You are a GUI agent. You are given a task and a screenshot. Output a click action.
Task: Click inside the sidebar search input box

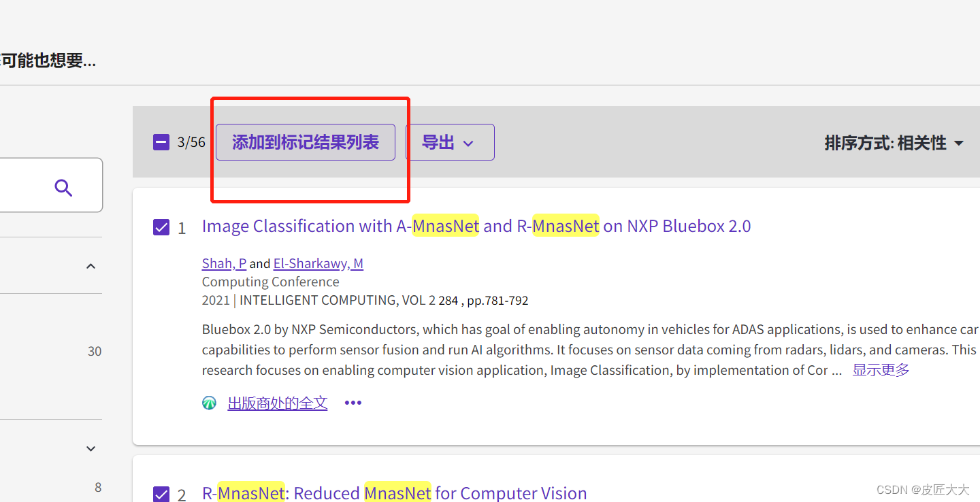[x=34, y=184]
